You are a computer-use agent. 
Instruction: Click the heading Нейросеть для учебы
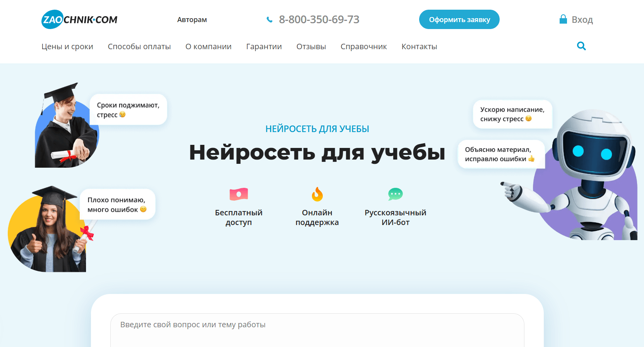(x=317, y=152)
